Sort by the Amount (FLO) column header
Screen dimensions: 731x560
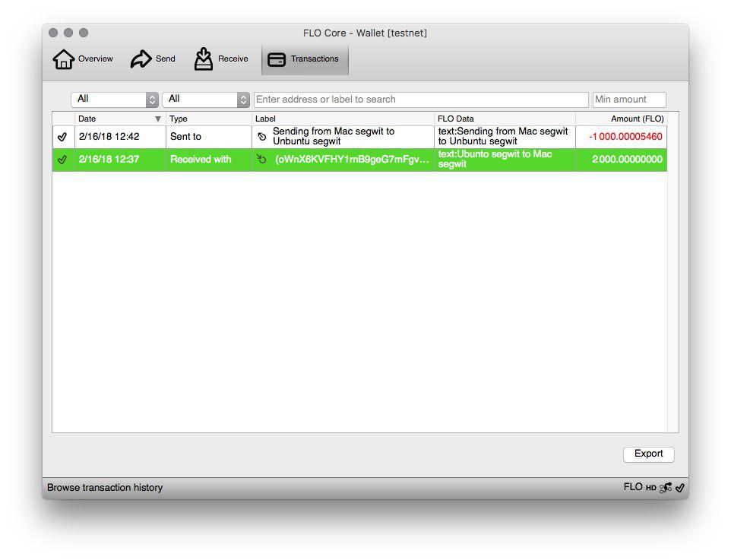click(622, 119)
